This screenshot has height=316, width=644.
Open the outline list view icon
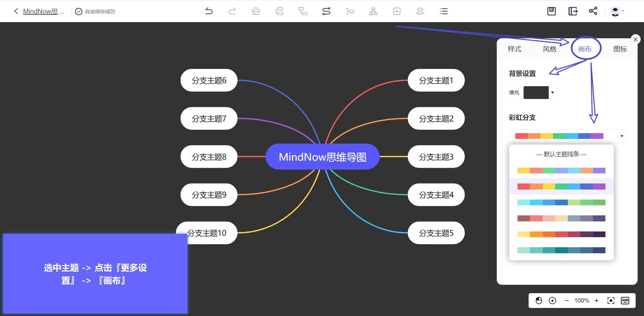click(x=444, y=11)
